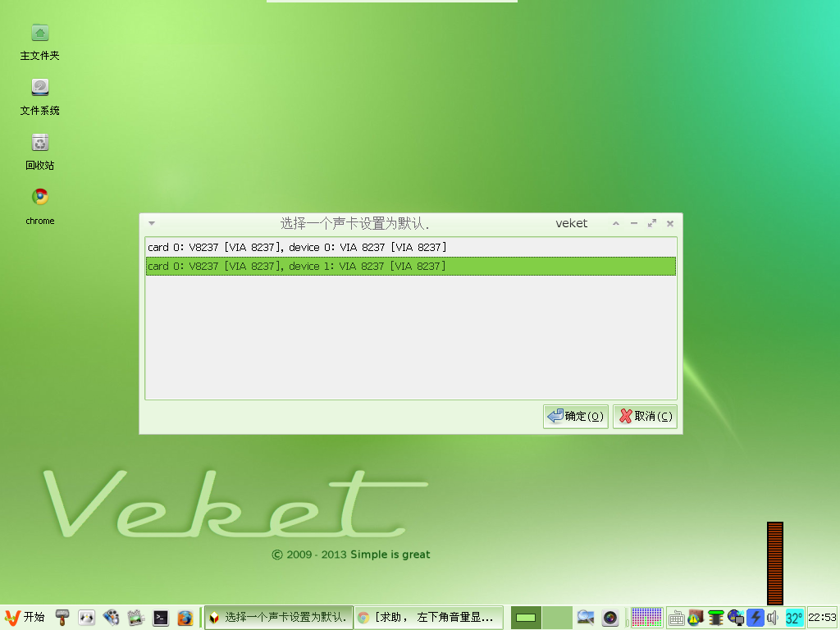Minimize the sound card dialog
Image resolution: width=840 pixels, height=630 pixels.
pyautogui.click(x=634, y=223)
